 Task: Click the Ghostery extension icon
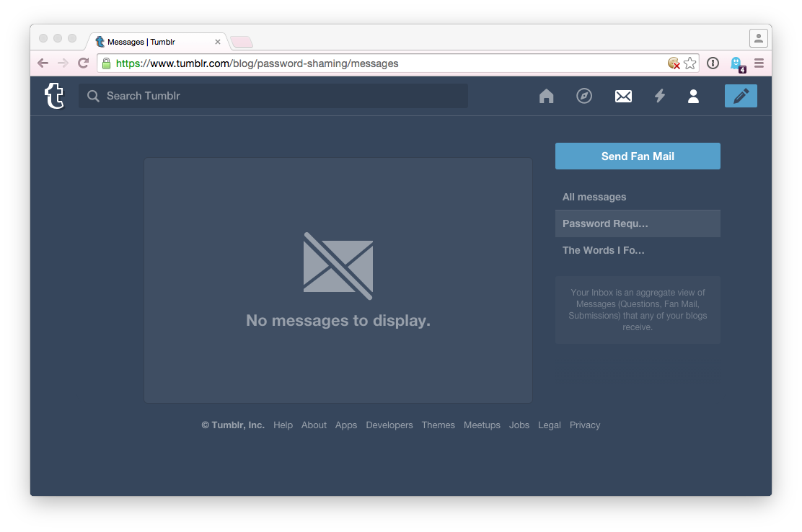736,63
